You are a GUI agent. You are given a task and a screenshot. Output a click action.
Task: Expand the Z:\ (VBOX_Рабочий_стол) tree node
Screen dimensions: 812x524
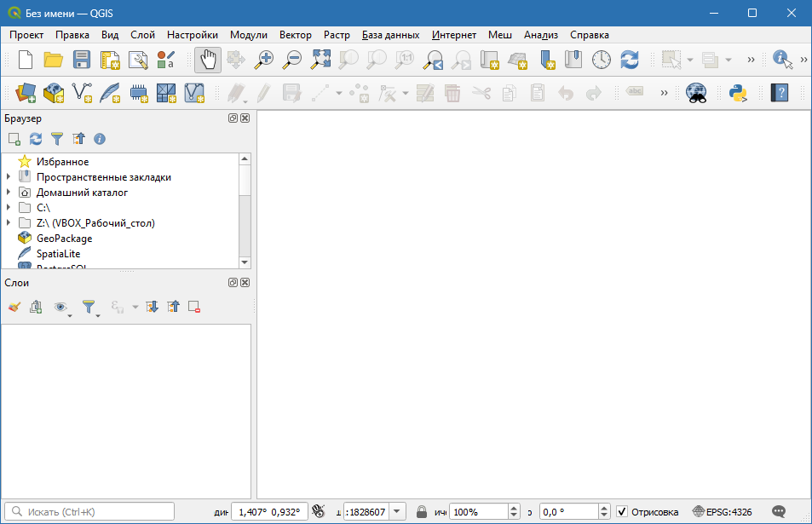9,222
